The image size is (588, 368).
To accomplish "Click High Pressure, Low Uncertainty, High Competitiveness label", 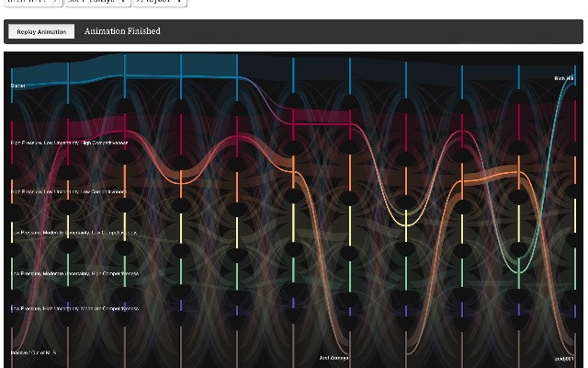I will point(69,144).
